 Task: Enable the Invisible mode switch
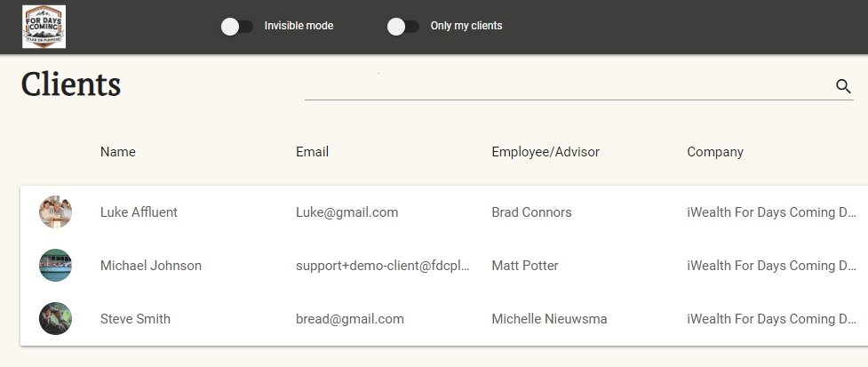click(x=237, y=27)
